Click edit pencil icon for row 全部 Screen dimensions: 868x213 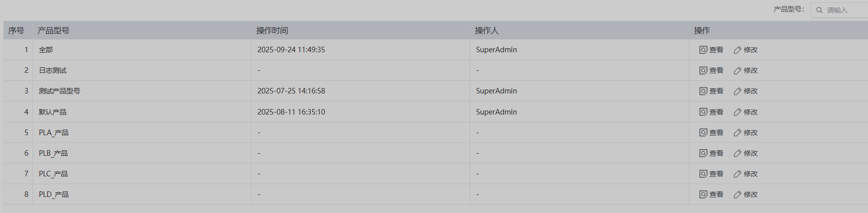point(737,50)
